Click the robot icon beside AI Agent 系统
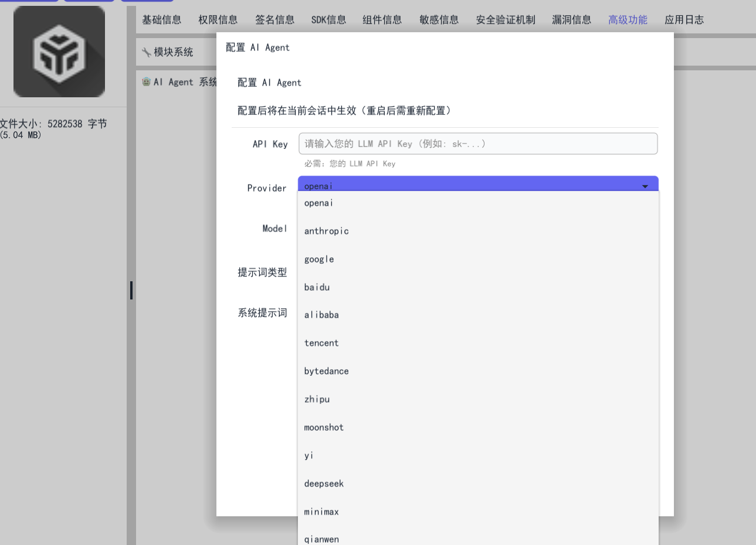Image resolution: width=756 pixels, height=545 pixels. [x=146, y=81]
